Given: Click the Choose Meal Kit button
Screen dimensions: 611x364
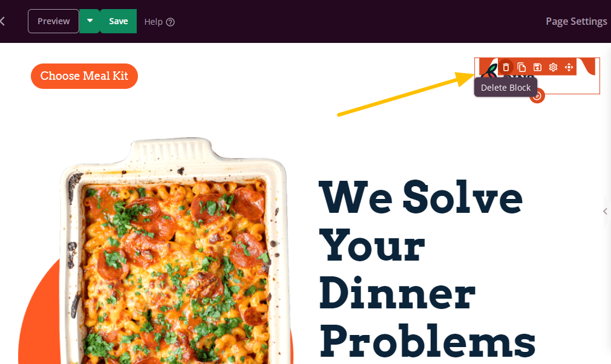Looking at the screenshot, I should pos(84,76).
